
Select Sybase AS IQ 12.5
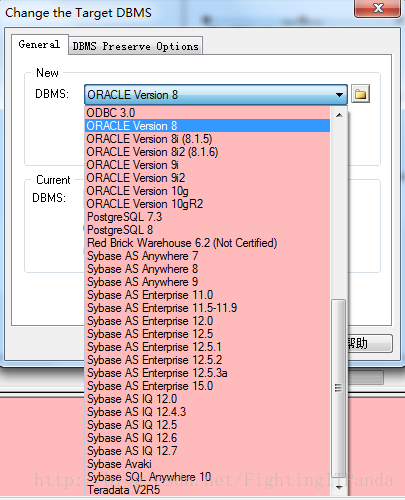(x=207, y=425)
